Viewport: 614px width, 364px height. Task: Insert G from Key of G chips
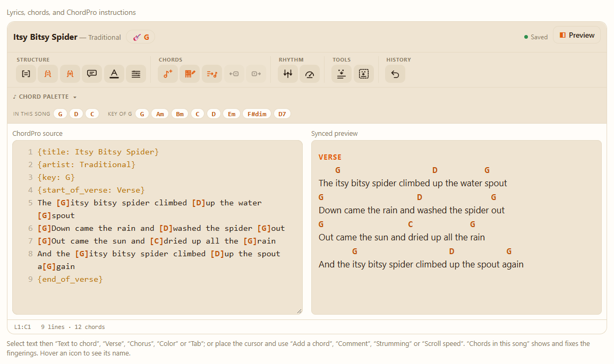pos(142,114)
